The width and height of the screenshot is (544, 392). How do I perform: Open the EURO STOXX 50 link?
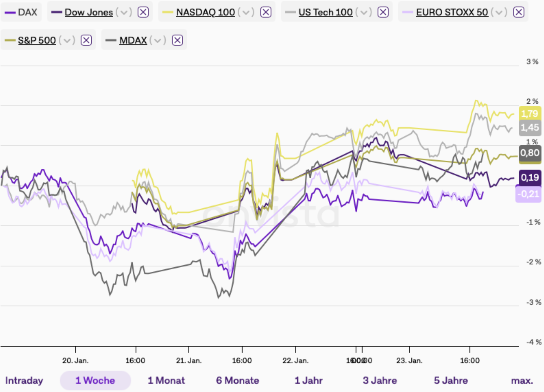[452, 12]
